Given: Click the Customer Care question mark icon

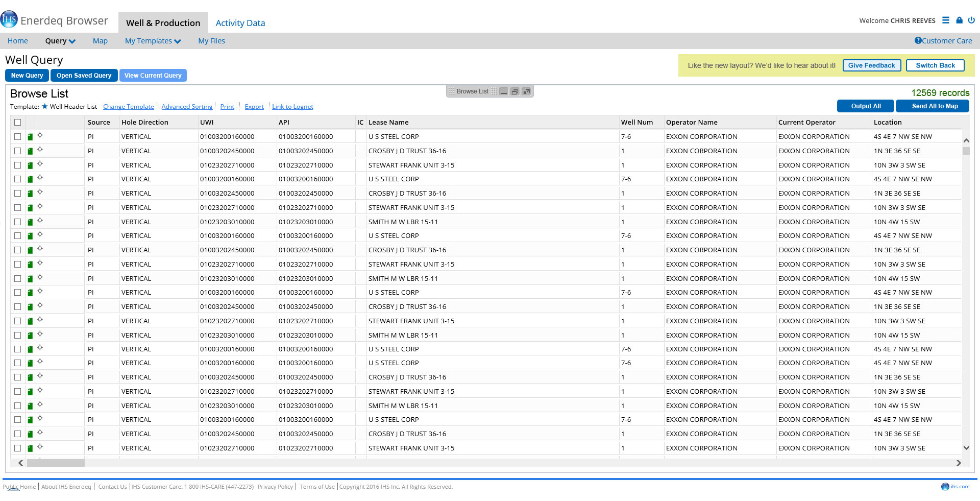Looking at the screenshot, I should click(918, 40).
